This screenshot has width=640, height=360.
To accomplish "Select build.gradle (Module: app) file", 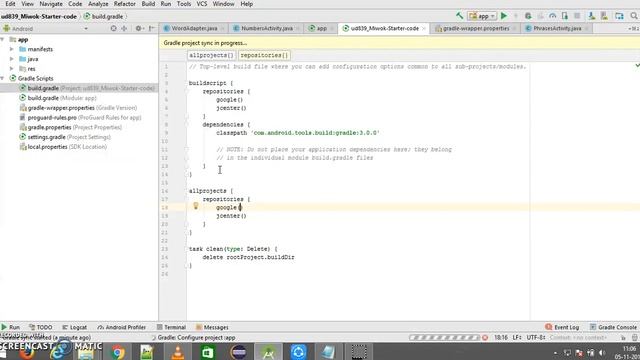I will point(58,98).
